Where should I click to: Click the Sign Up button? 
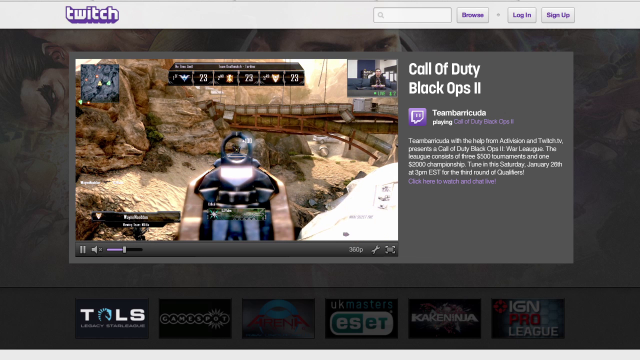(558, 15)
